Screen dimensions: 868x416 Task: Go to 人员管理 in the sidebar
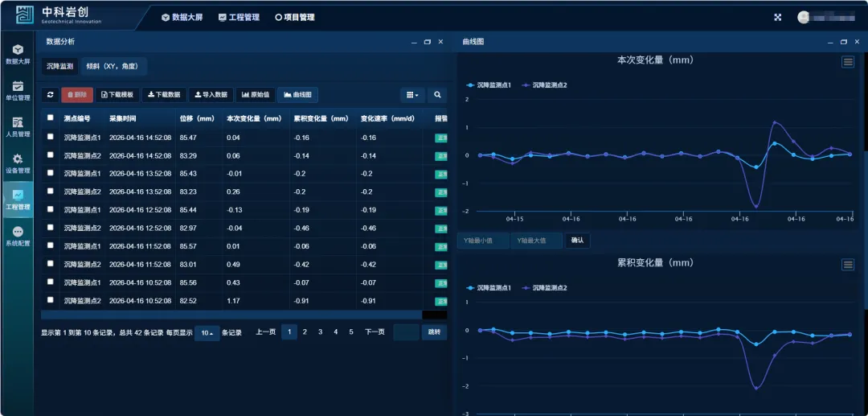pos(18,127)
